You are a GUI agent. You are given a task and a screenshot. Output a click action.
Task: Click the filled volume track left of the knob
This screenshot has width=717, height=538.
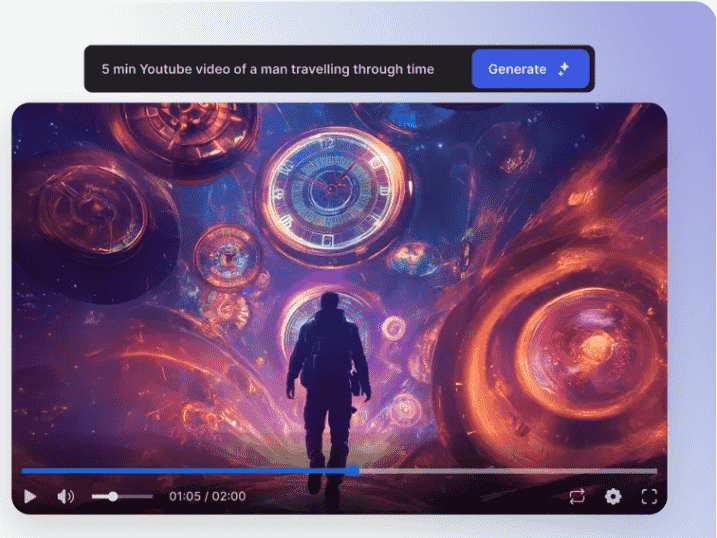(100, 496)
